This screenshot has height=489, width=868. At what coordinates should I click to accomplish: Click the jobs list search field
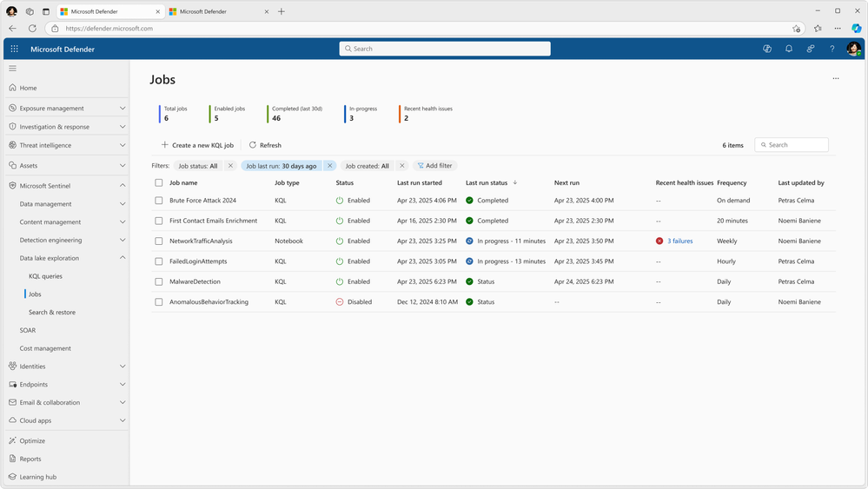[792, 145]
